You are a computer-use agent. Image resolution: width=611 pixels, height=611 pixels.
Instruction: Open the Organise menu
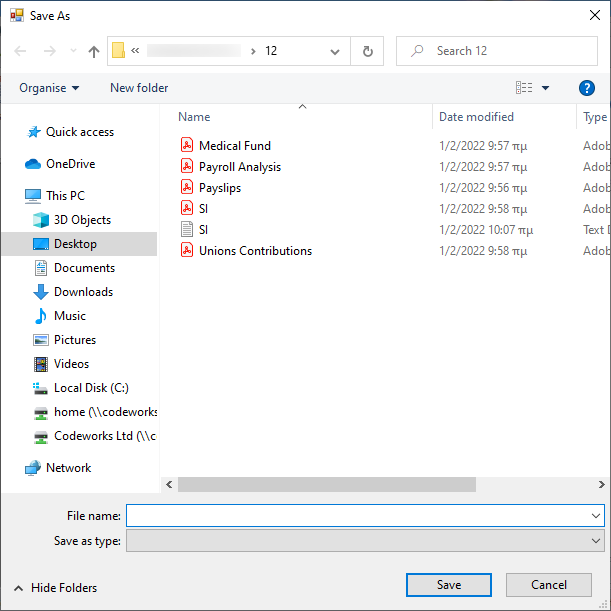pyautogui.click(x=49, y=88)
